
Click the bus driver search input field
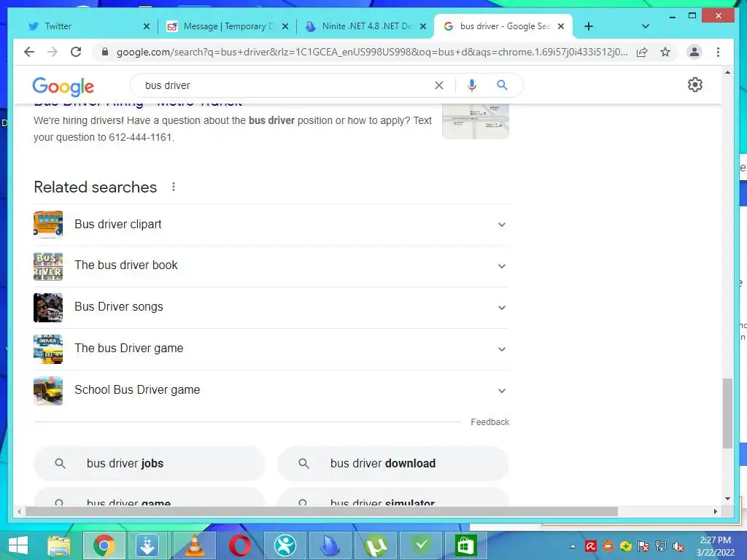(x=286, y=85)
